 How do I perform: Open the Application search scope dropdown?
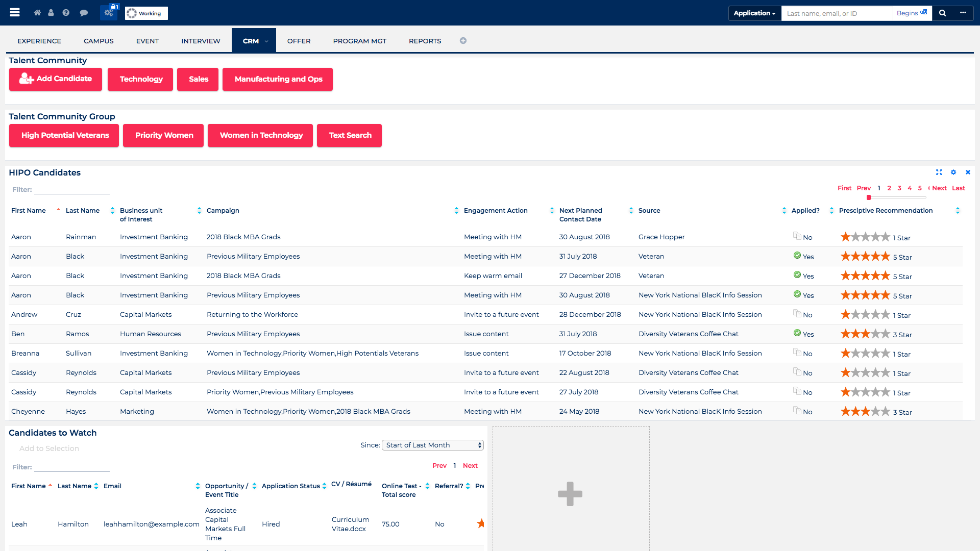754,13
